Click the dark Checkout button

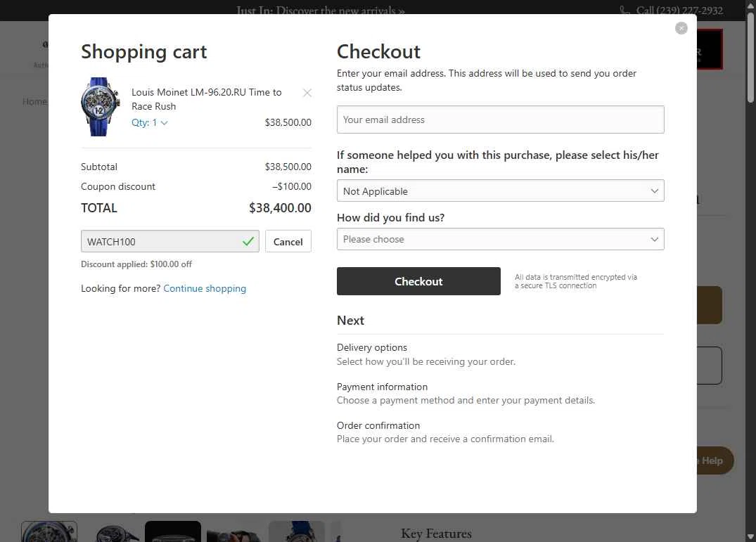[418, 281]
